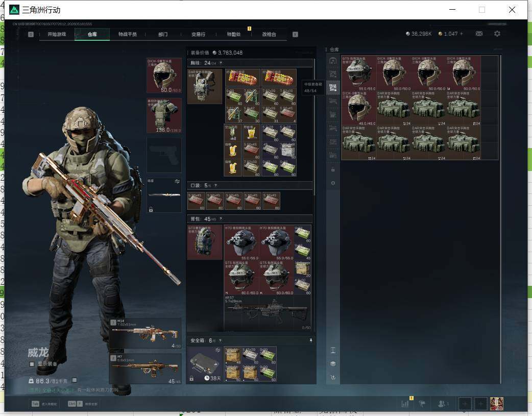Toggle the pin icon on the 安全箱 header
The height and width of the screenshot is (416, 532).
pyautogui.click(x=311, y=340)
